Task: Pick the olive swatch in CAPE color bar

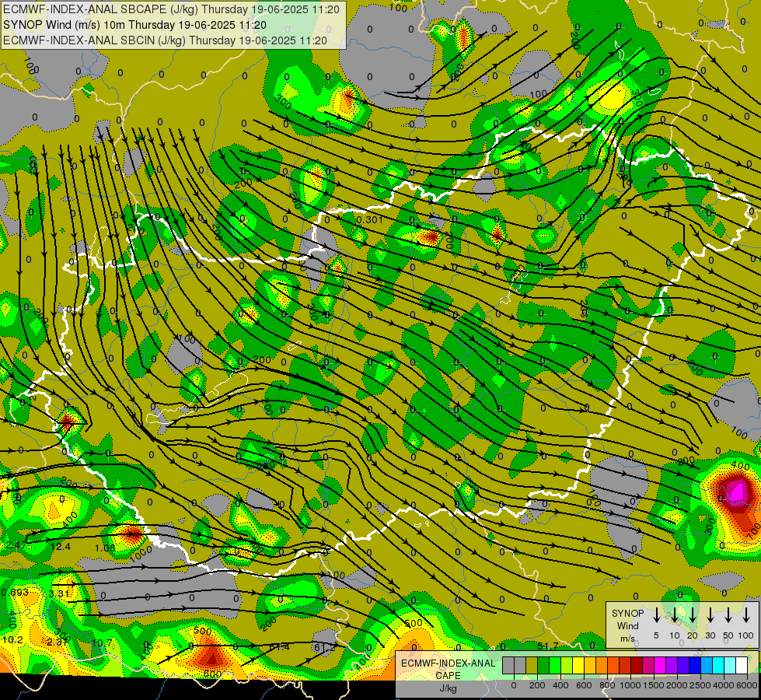Action: click(x=532, y=665)
